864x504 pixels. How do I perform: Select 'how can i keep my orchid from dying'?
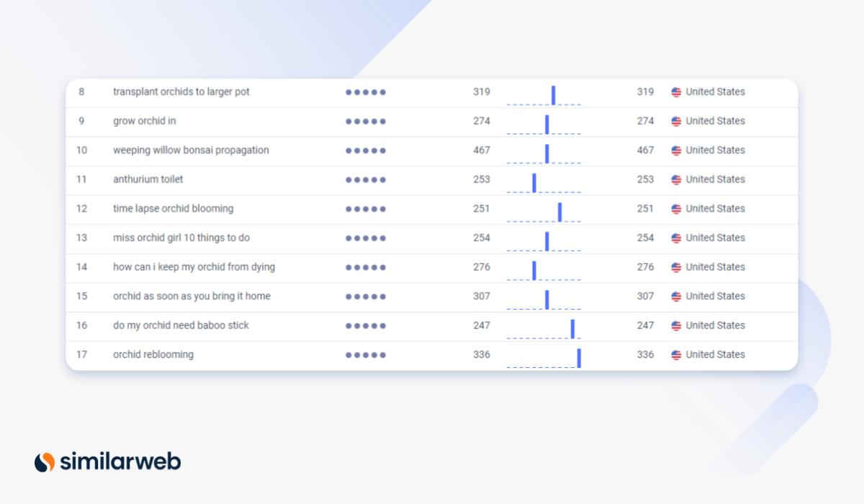[x=194, y=267]
